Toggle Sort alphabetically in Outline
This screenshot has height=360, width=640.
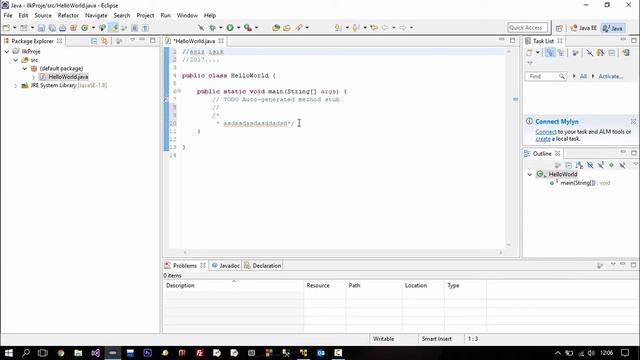pyautogui.click(x=579, y=165)
